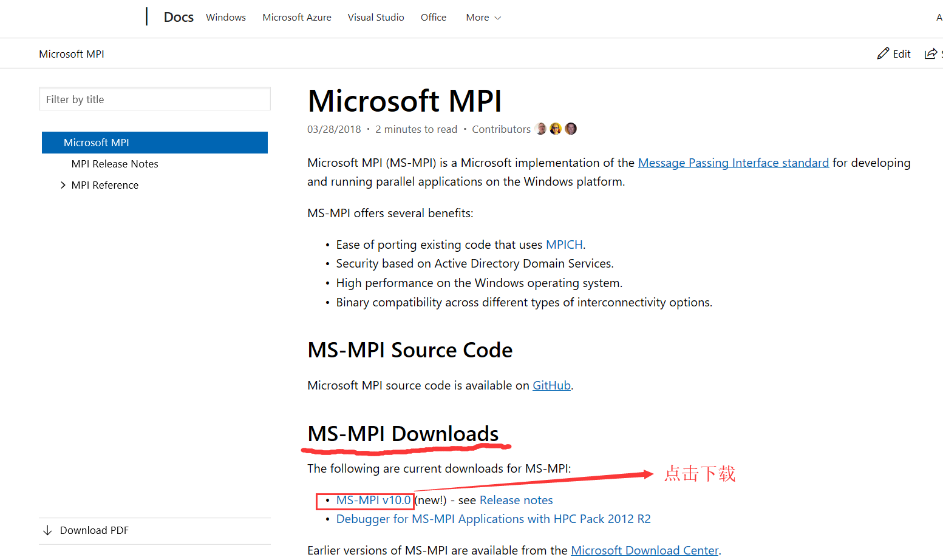This screenshot has width=943, height=560.
Task: Select Visual Studio in top navigation
Action: tap(376, 18)
